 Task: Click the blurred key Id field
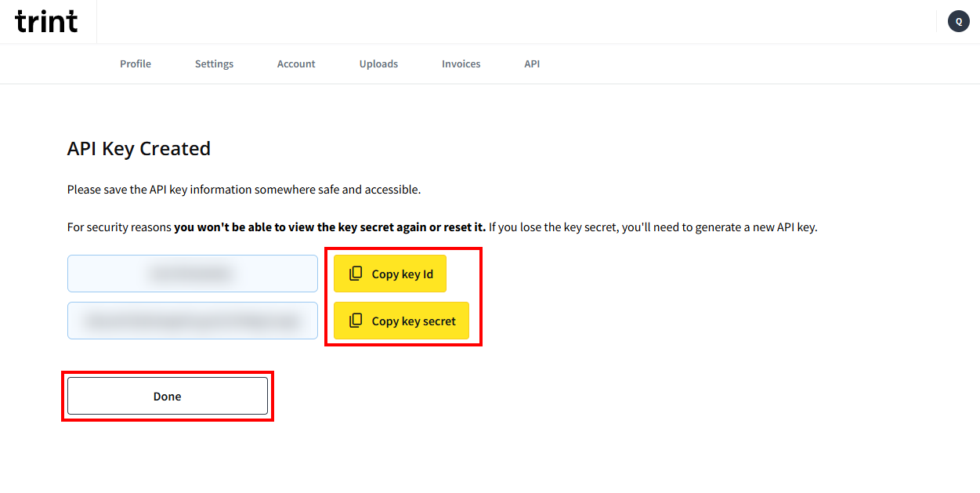(x=192, y=274)
